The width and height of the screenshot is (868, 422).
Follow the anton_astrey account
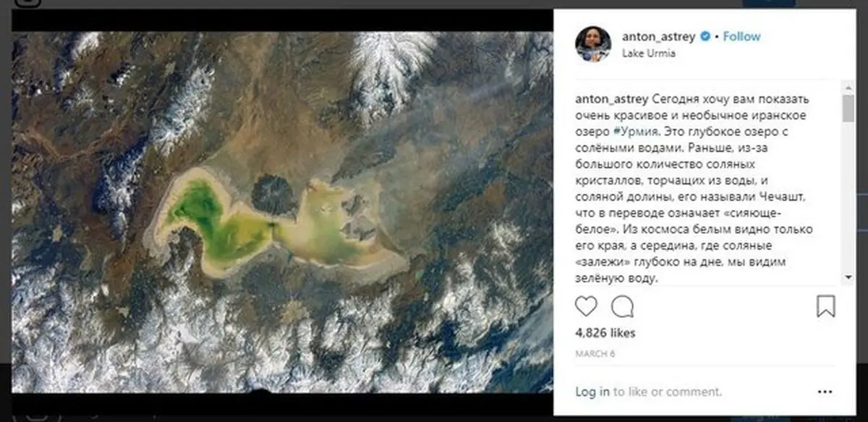pos(741,36)
